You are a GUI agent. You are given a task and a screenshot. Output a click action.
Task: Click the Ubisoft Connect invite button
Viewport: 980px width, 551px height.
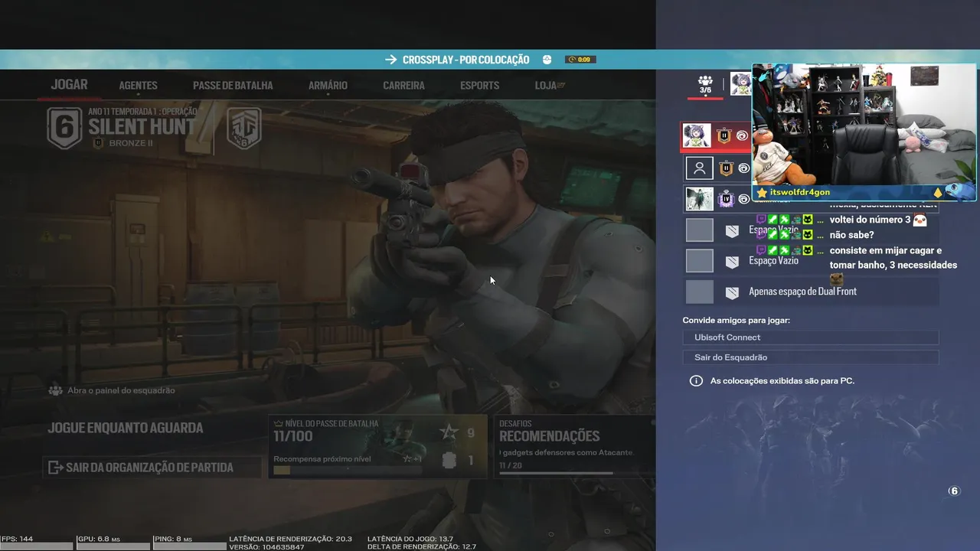coord(811,337)
